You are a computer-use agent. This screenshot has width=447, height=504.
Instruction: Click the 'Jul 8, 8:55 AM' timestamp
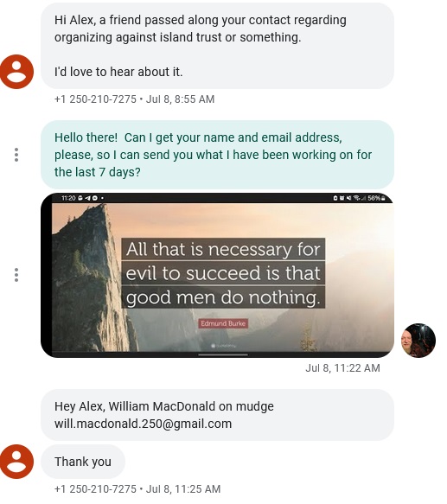(180, 99)
